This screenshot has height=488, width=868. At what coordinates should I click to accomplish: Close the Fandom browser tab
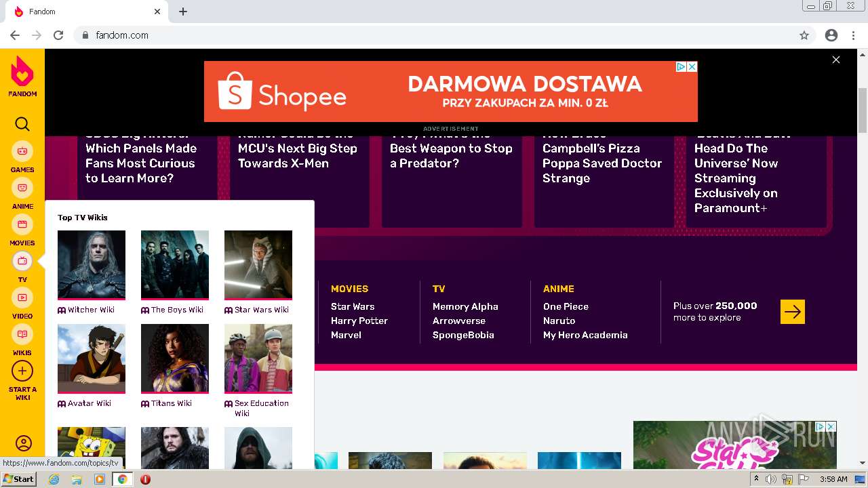click(157, 12)
